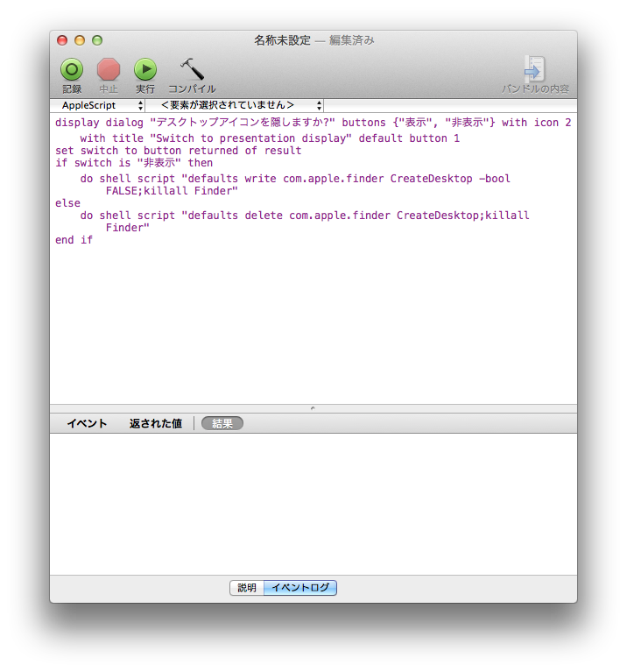The height and width of the screenshot is (672, 627).
Task: Click inside the empty result pane
Action: click(313, 504)
